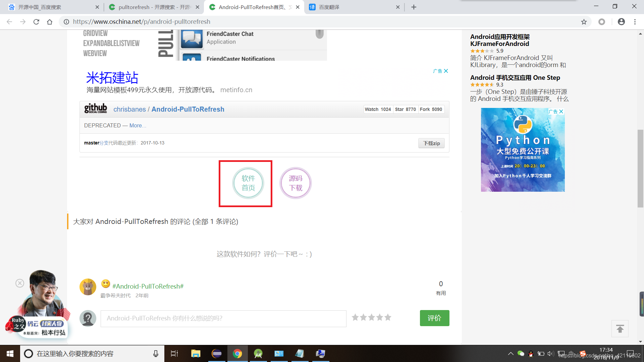The image size is (644, 362).
Task: Click Star 8770 counter
Action: tap(406, 109)
